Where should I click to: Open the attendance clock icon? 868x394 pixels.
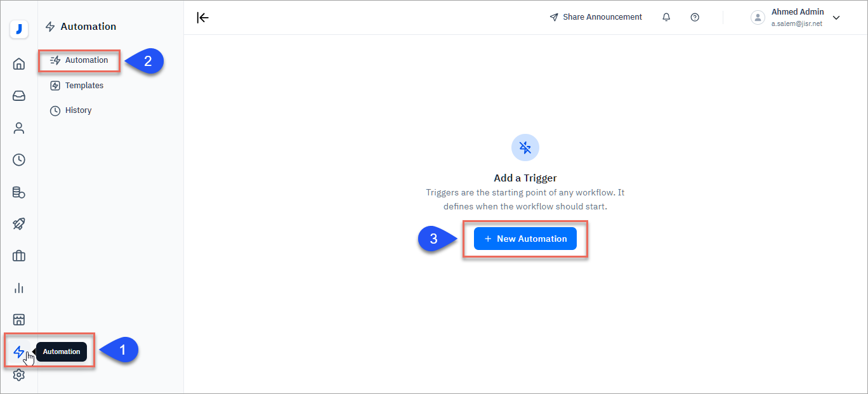tap(19, 159)
